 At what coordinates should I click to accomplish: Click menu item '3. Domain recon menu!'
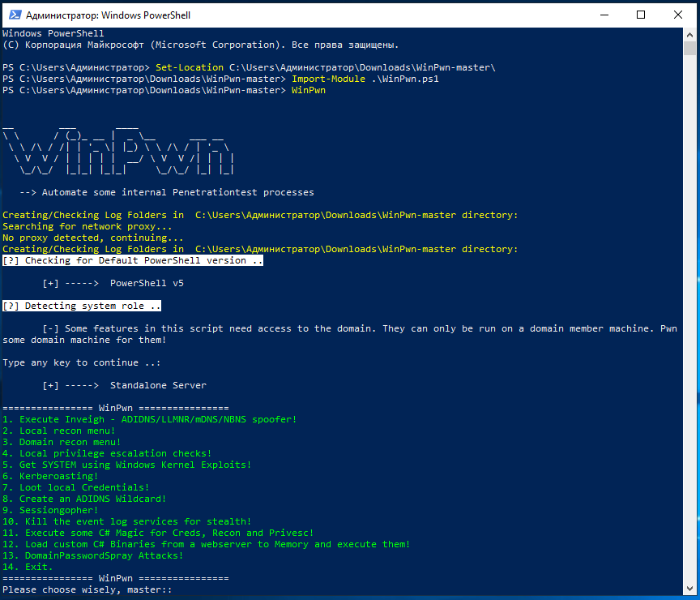[62, 442]
